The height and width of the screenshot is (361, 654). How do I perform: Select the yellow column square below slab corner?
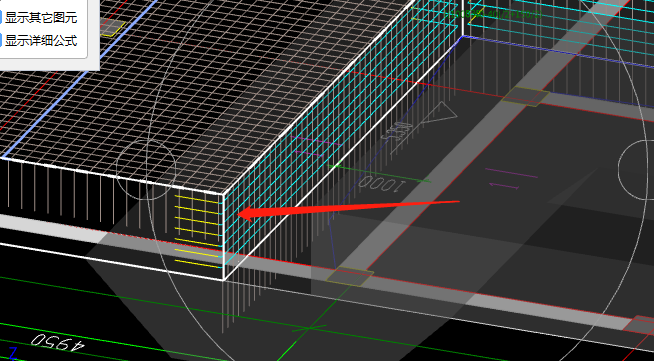coord(349,276)
